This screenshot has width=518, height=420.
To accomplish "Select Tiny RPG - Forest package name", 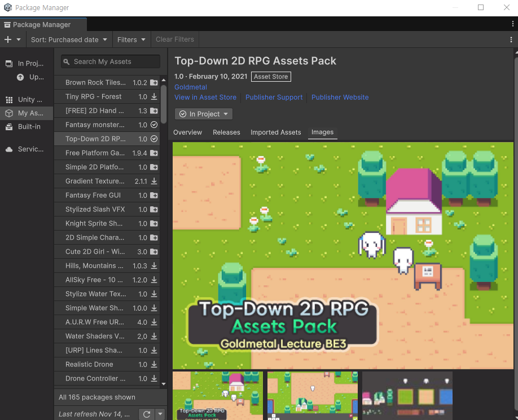I will (x=94, y=96).
